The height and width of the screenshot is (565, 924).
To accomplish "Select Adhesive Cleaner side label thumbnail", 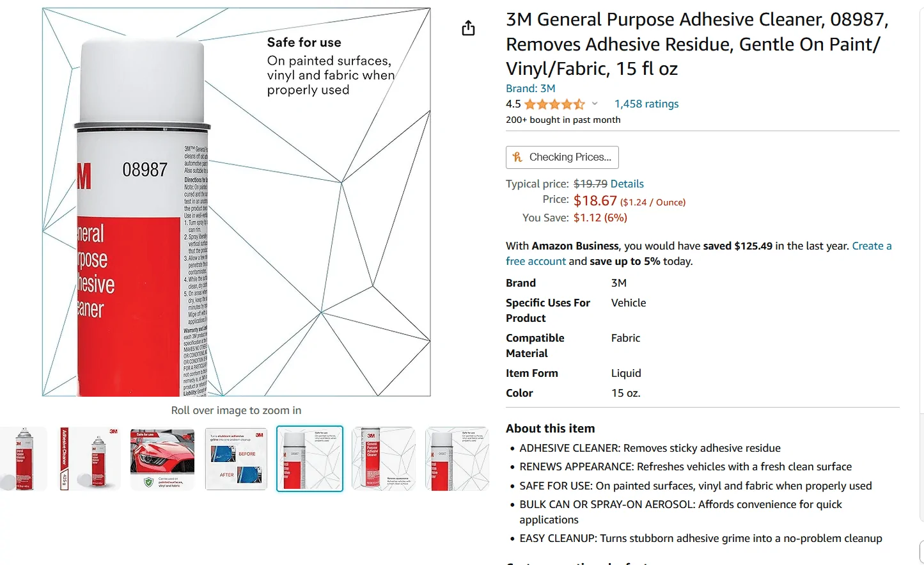I will (90, 459).
